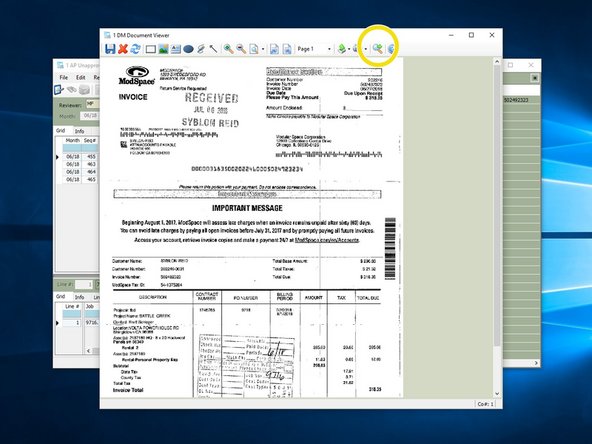The width and height of the screenshot is (592, 444).
Task: Select the row with Seq# 463
Action: tap(80, 164)
